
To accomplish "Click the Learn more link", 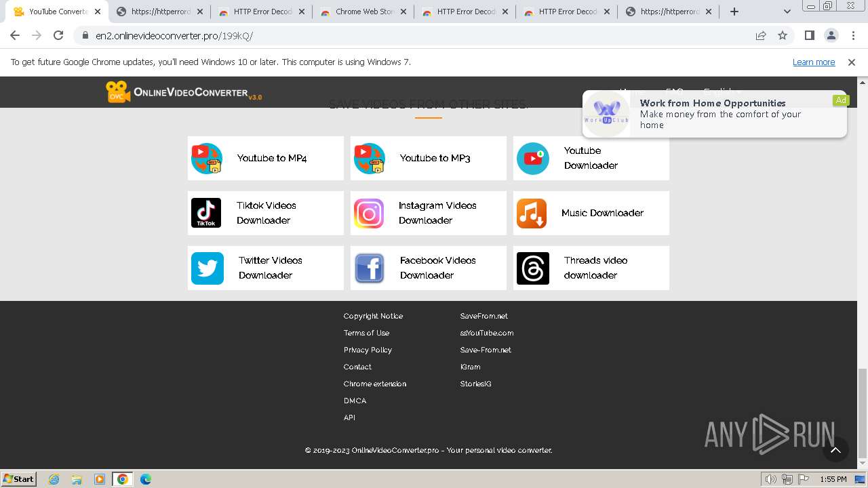I will pos(814,62).
